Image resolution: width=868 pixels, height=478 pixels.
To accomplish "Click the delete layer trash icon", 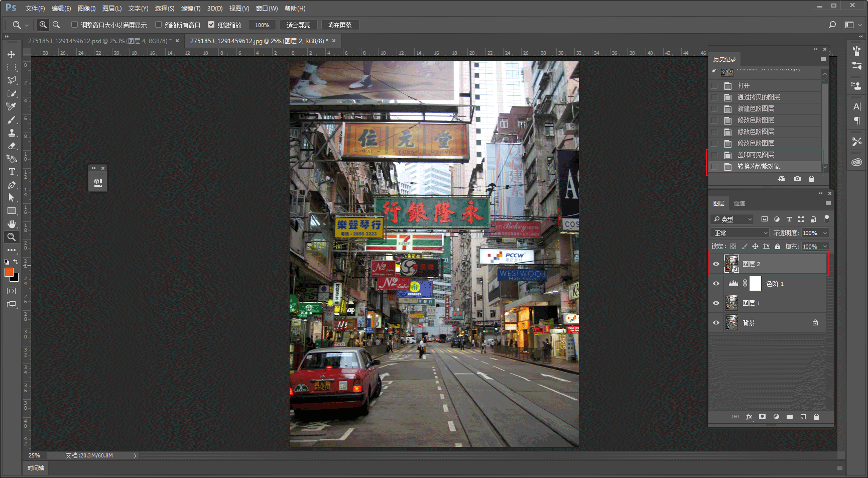I will click(816, 417).
